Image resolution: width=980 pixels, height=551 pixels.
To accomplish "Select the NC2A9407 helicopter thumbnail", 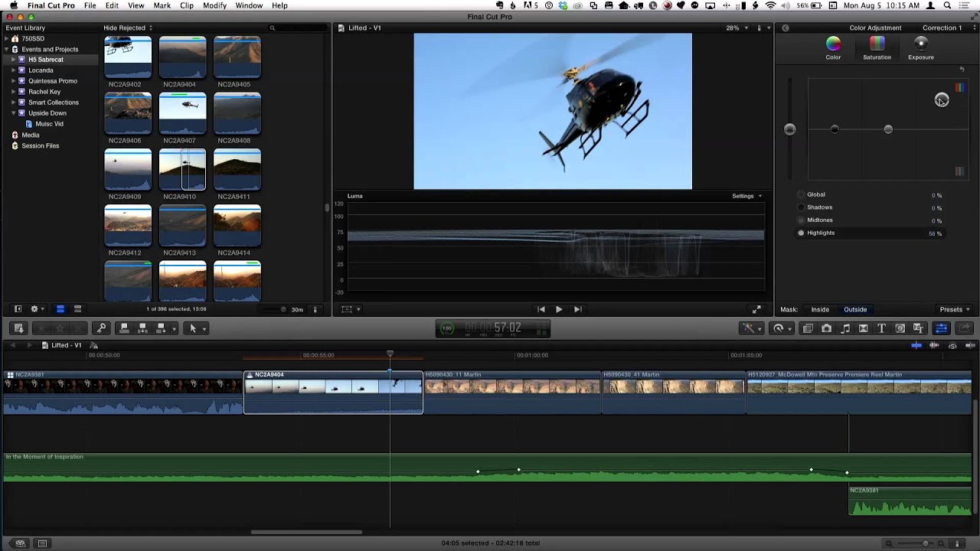I will point(182,112).
